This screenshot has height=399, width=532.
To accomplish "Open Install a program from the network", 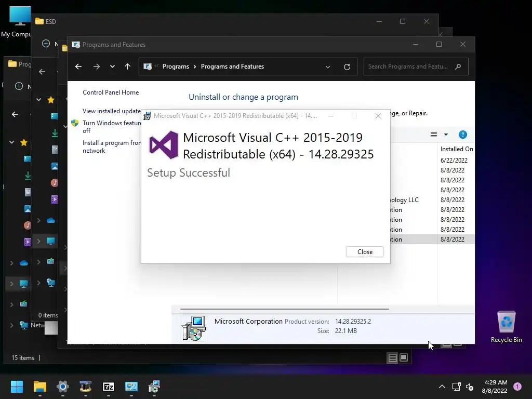I will coord(112,147).
